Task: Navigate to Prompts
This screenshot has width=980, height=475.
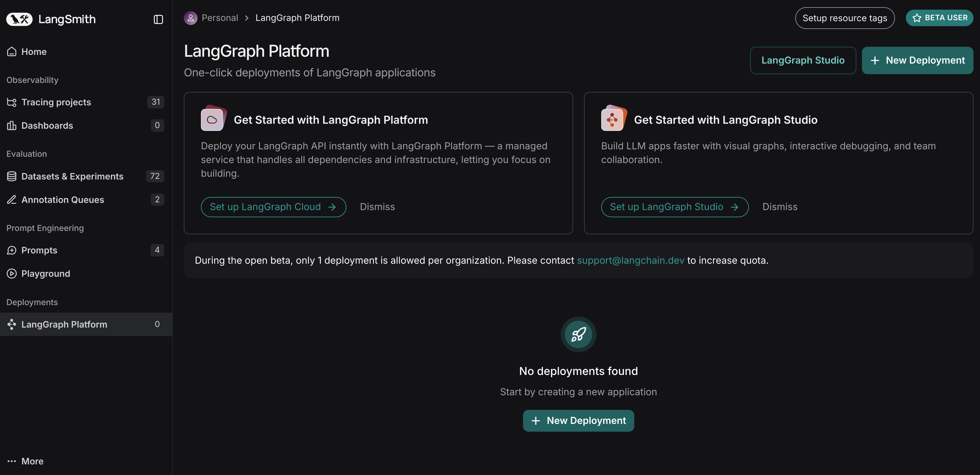Action: 86,250
